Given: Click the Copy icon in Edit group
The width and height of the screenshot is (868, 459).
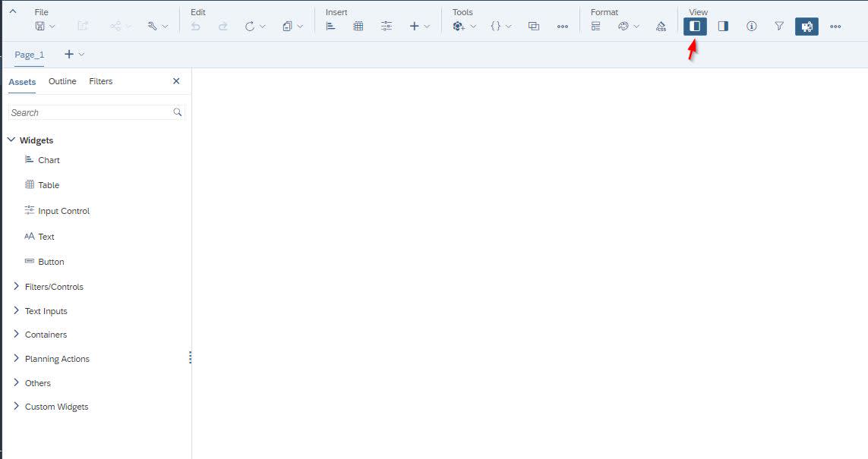Looking at the screenshot, I should pos(287,26).
